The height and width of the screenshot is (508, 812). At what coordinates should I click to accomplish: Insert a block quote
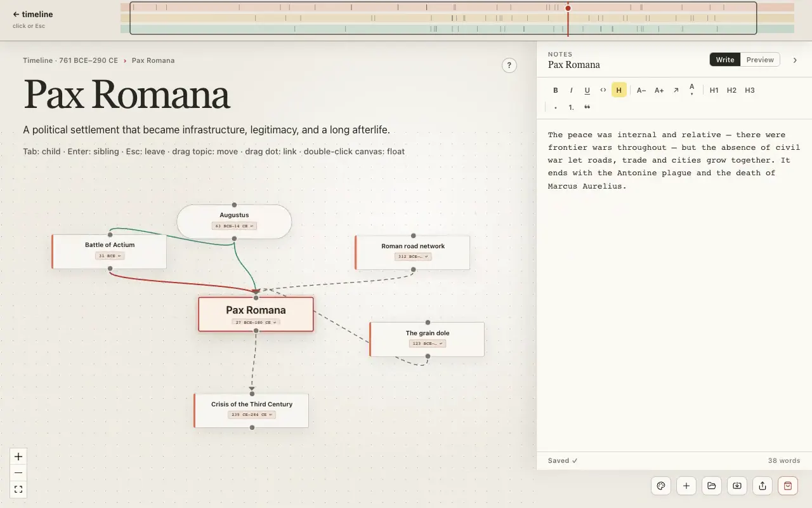pos(587,107)
